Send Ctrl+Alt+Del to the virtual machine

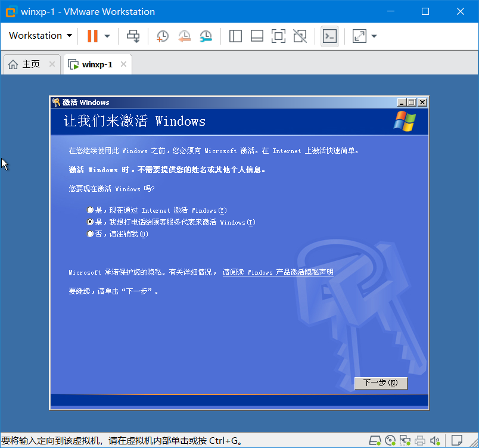coord(133,36)
